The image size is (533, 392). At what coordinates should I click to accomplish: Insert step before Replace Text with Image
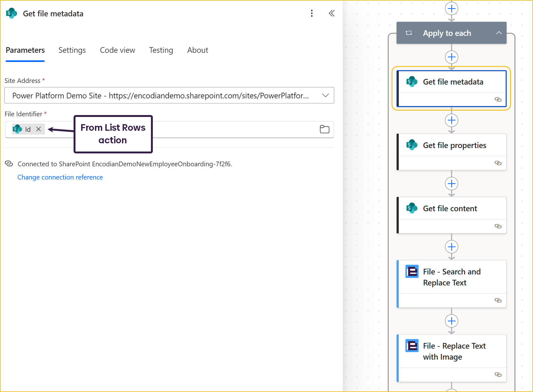(451, 321)
